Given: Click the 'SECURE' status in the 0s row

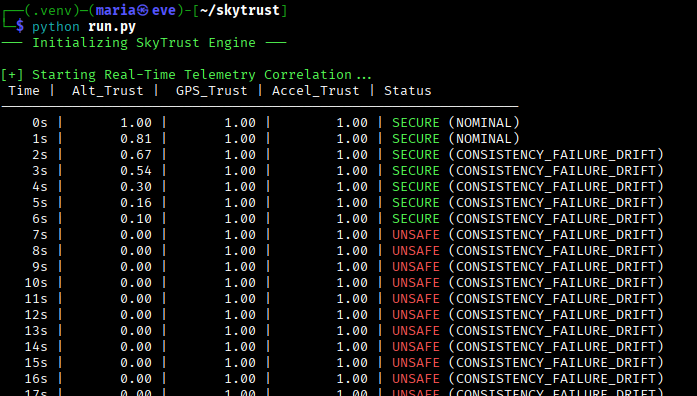Looking at the screenshot, I should pyautogui.click(x=416, y=123).
